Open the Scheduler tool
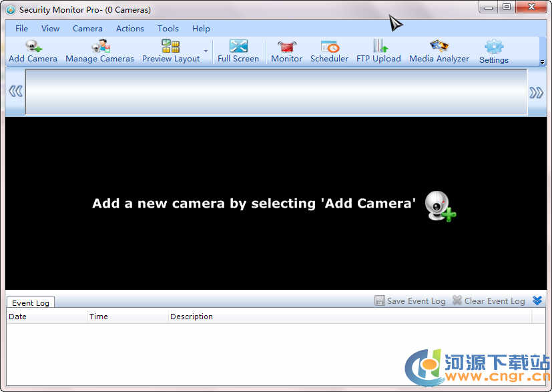552x392 pixels. click(x=329, y=51)
